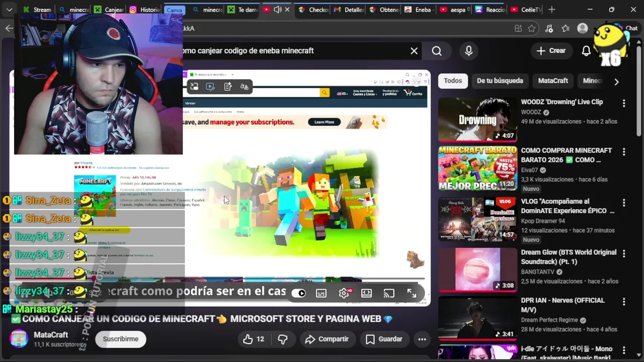
Task: Open MataCraft channel name link
Action: (x=51, y=335)
